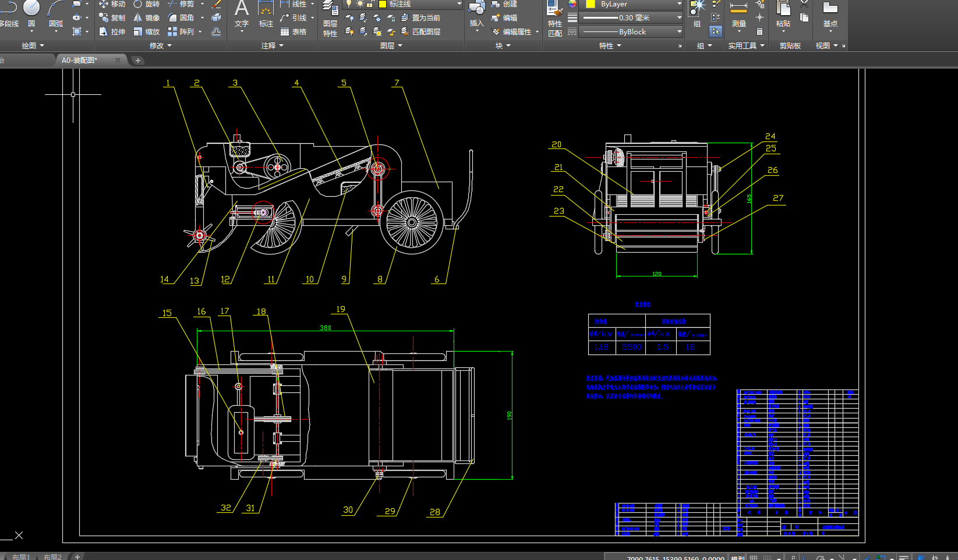Screen dimensions: 958x560
Task: Select the Scale (缩放) tool
Action: 146,32
